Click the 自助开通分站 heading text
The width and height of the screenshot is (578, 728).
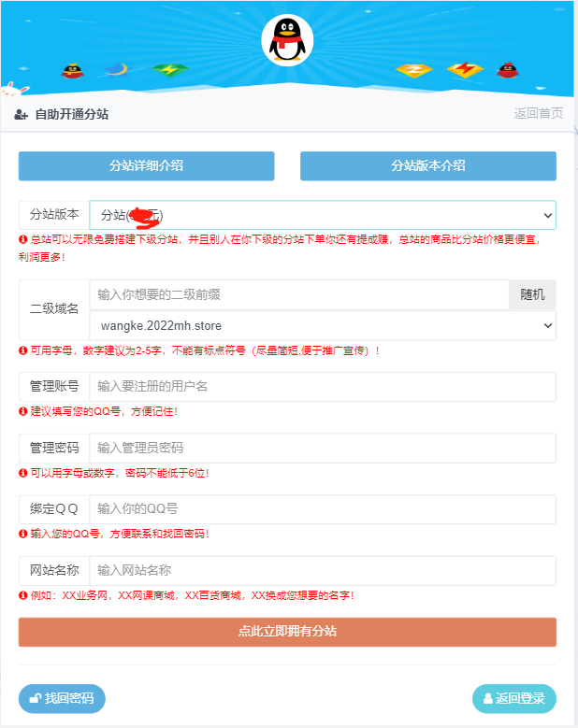(x=72, y=114)
